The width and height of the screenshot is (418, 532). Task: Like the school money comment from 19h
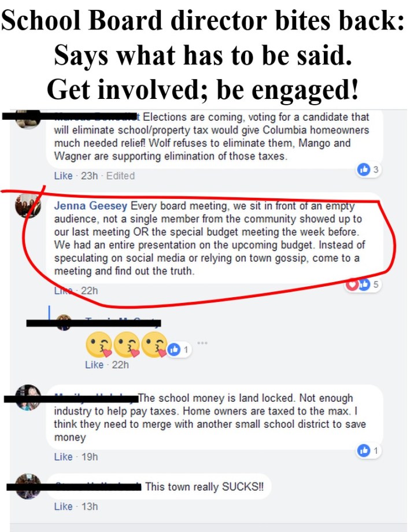point(64,457)
